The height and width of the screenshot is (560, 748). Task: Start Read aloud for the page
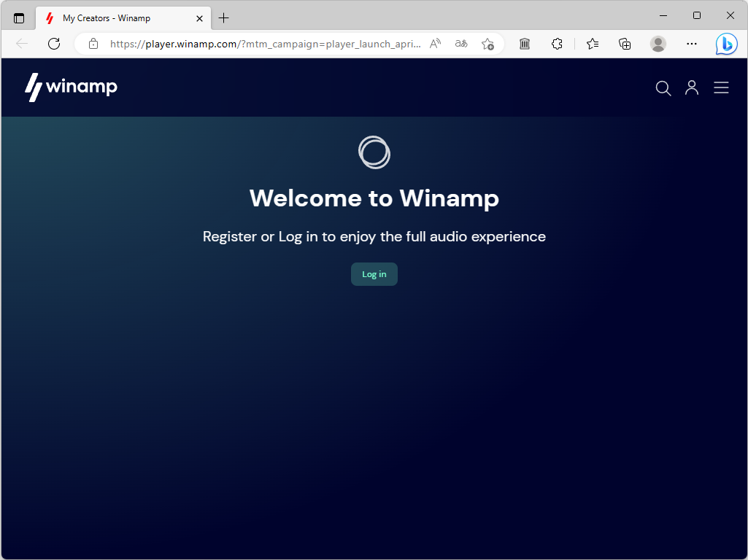(x=434, y=44)
